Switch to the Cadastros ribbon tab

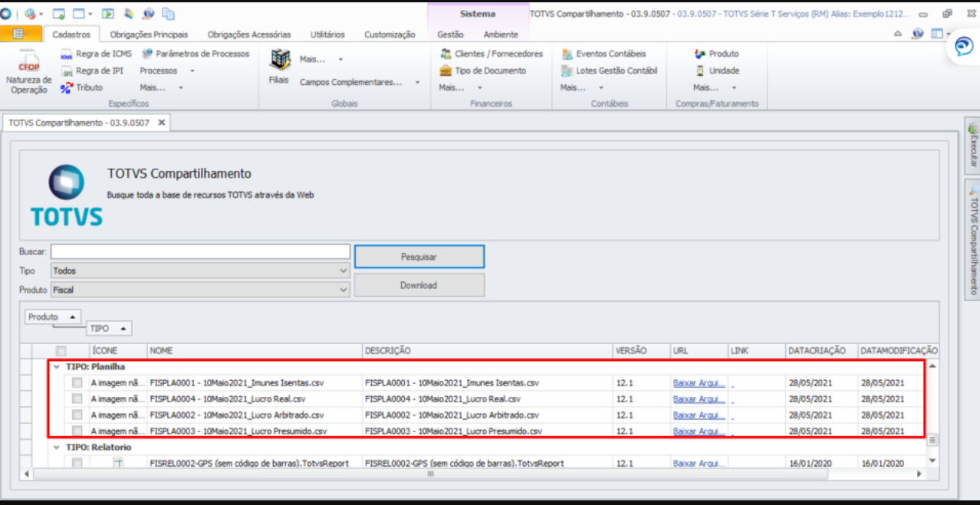coord(71,34)
